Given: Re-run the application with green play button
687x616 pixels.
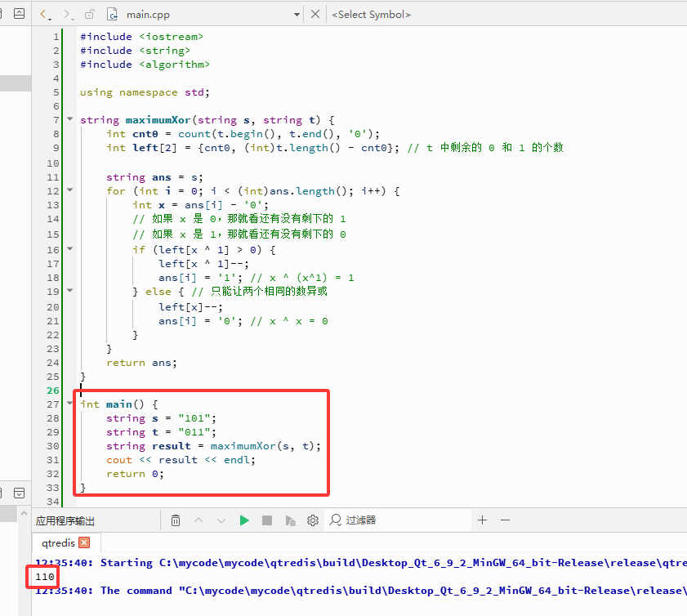Looking at the screenshot, I should pyautogui.click(x=244, y=520).
